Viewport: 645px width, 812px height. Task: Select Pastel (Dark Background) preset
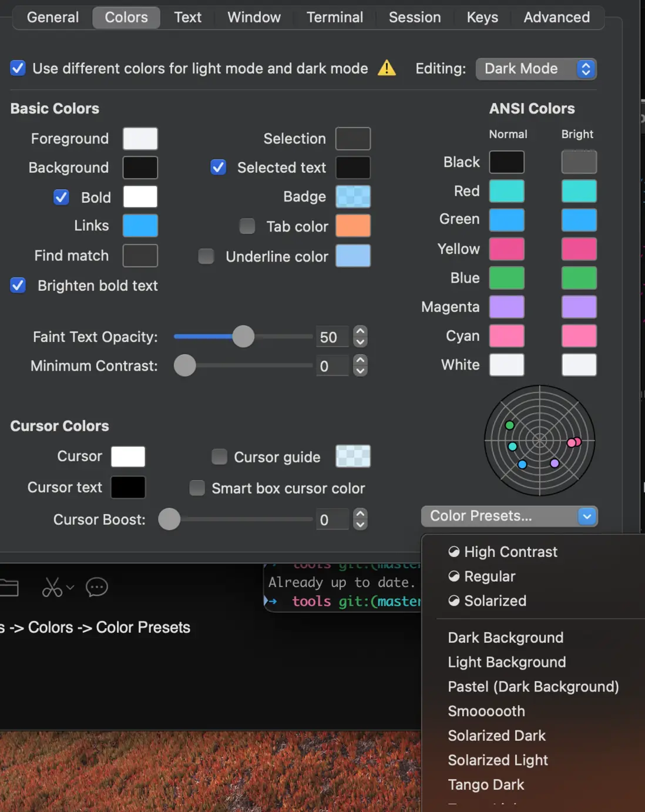click(533, 686)
